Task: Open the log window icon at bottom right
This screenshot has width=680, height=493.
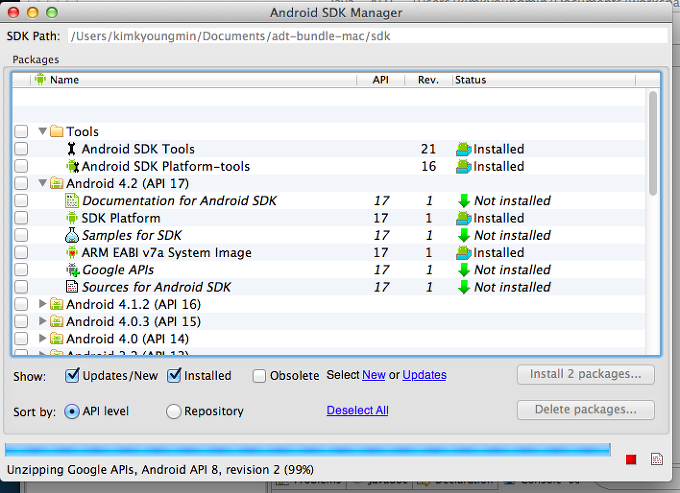Action: pos(657,459)
